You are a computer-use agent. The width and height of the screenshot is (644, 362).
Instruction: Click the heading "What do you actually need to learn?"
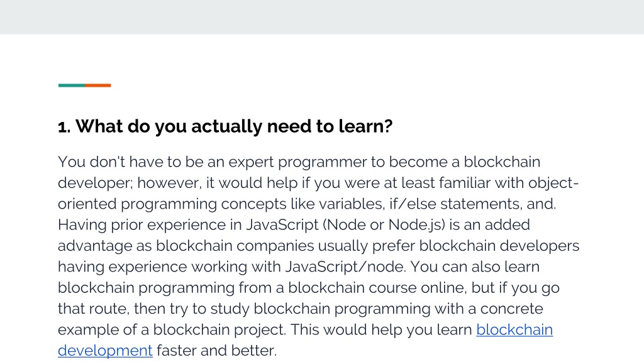click(x=234, y=126)
